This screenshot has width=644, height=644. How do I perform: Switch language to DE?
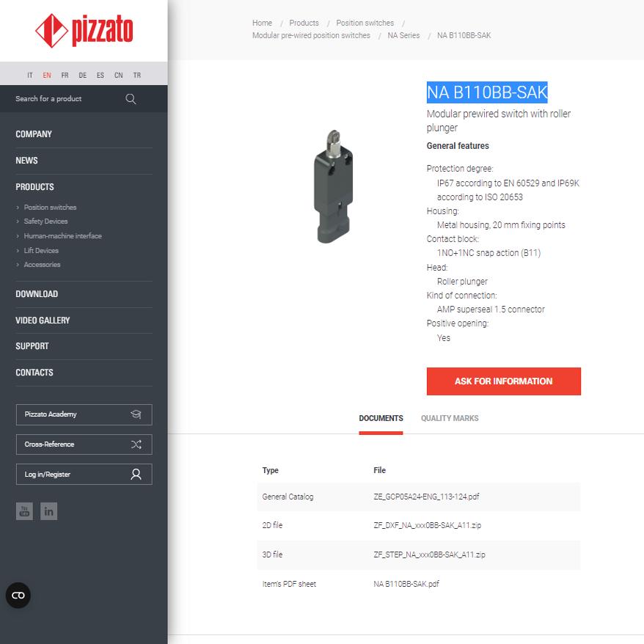[83, 75]
